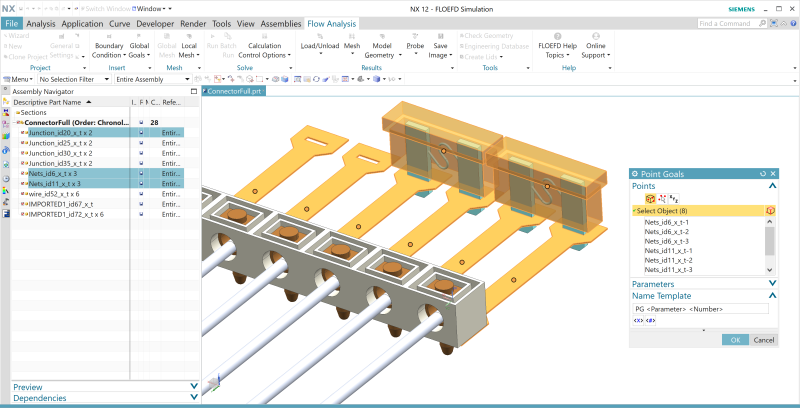The image size is (800, 408).
Task: Maximize the Assembly Navigator panel
Action: point(194,92)
